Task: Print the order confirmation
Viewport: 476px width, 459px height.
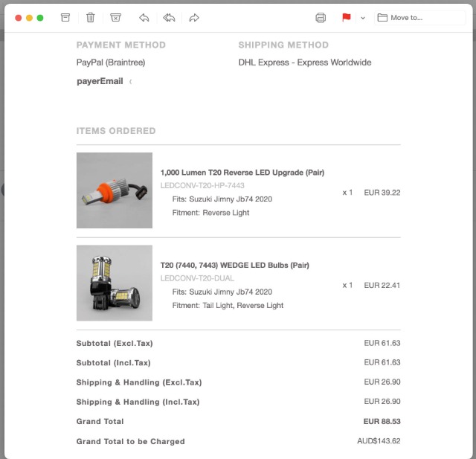Action: tap(321, 17)
